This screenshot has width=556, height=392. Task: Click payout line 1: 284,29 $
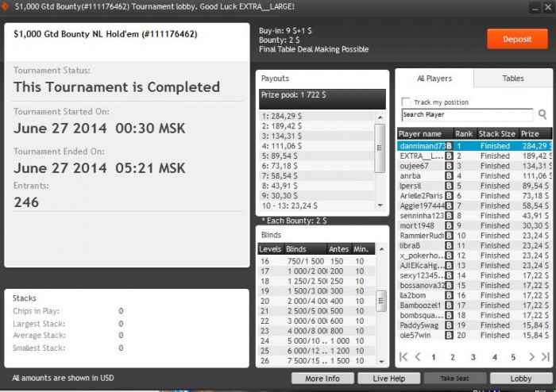point(316,116)
